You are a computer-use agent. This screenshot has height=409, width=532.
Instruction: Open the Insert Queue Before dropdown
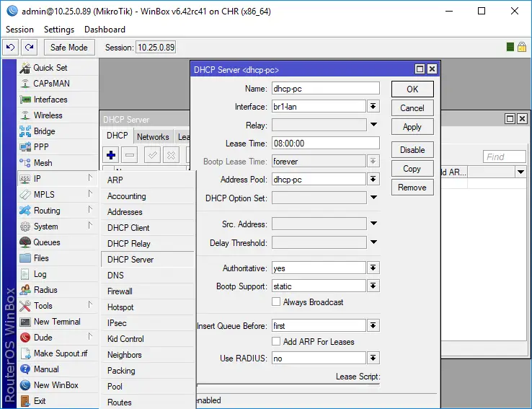pos(373,325)
